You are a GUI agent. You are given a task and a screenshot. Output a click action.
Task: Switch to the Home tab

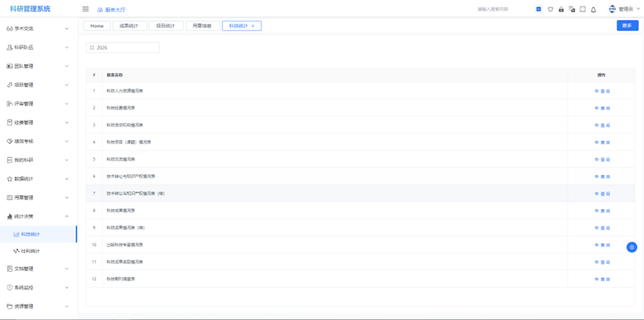(x=97, y=26)
